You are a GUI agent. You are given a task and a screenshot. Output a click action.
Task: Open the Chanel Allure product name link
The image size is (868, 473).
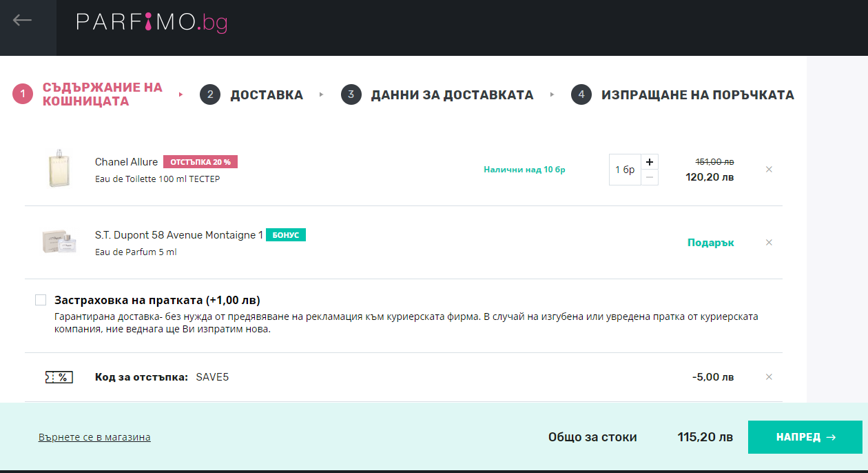(x=126, y=162)
